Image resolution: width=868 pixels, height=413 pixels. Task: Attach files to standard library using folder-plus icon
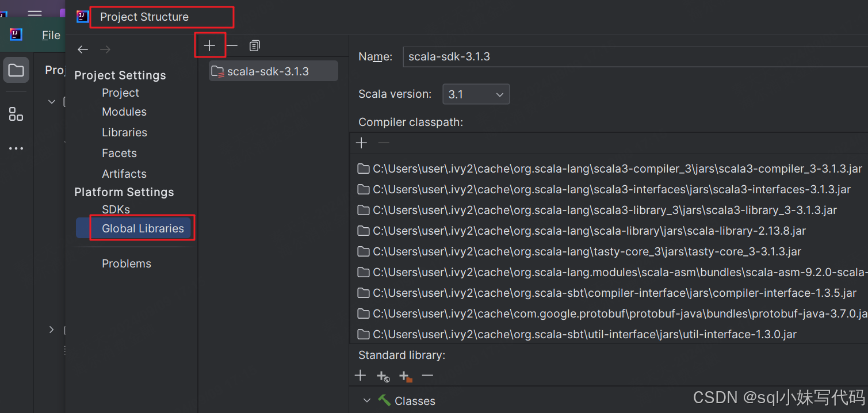point(405,376)
